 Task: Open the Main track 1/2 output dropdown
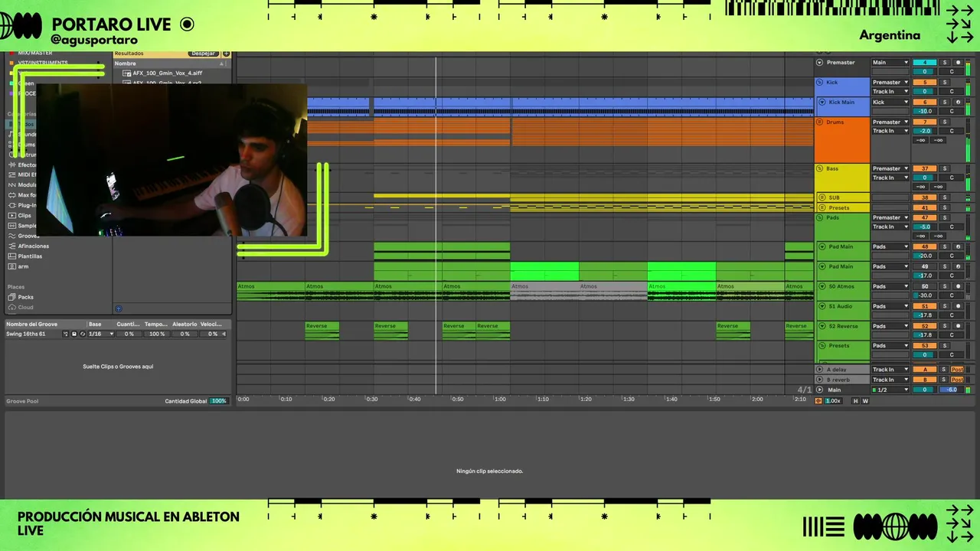click(x=890, y=390)
